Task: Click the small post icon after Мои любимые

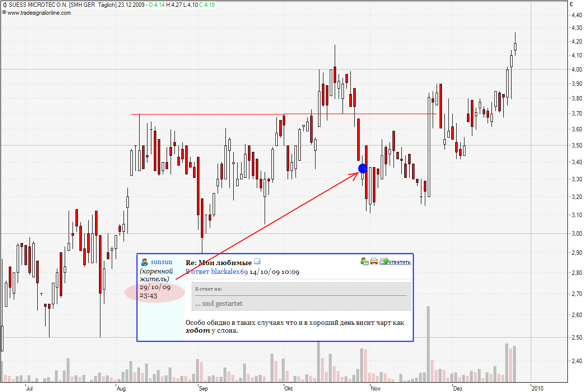Action: pyautogui.click(x=257, y=262)
